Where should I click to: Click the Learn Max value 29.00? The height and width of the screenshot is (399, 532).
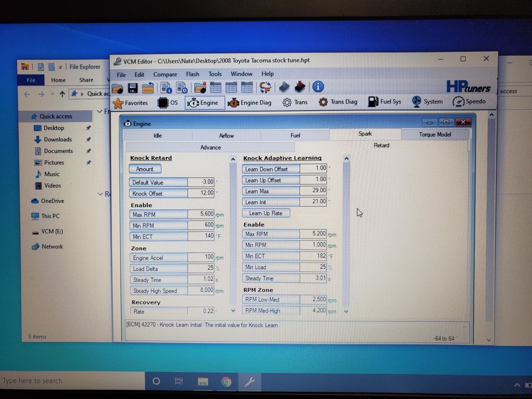tap(313, 190)
